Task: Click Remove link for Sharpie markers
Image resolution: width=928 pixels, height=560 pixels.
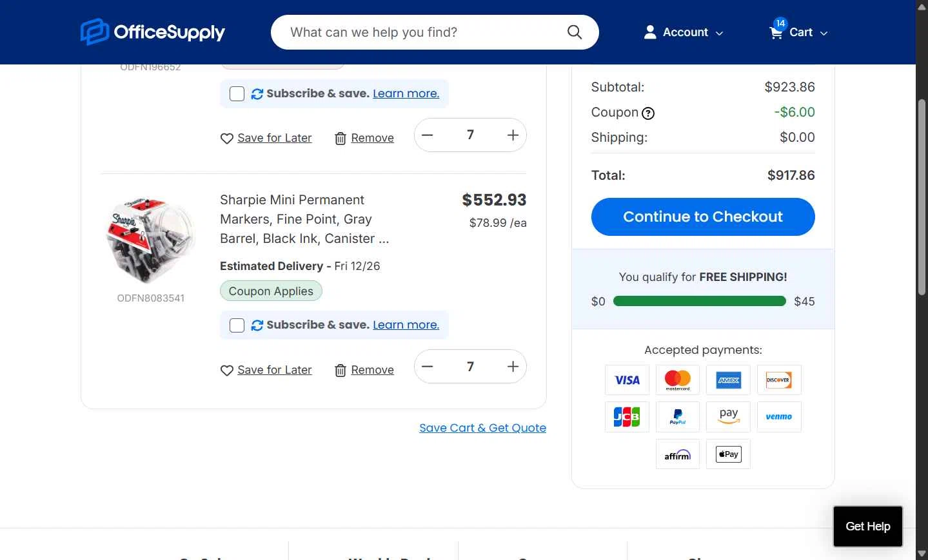Action: 372,370
